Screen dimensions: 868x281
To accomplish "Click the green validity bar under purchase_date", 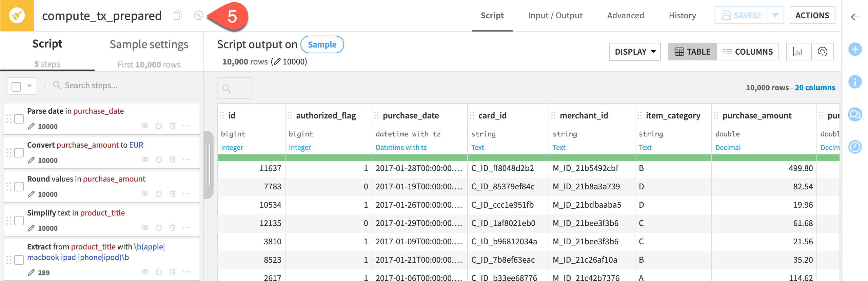I will click(x=419, y=158).
